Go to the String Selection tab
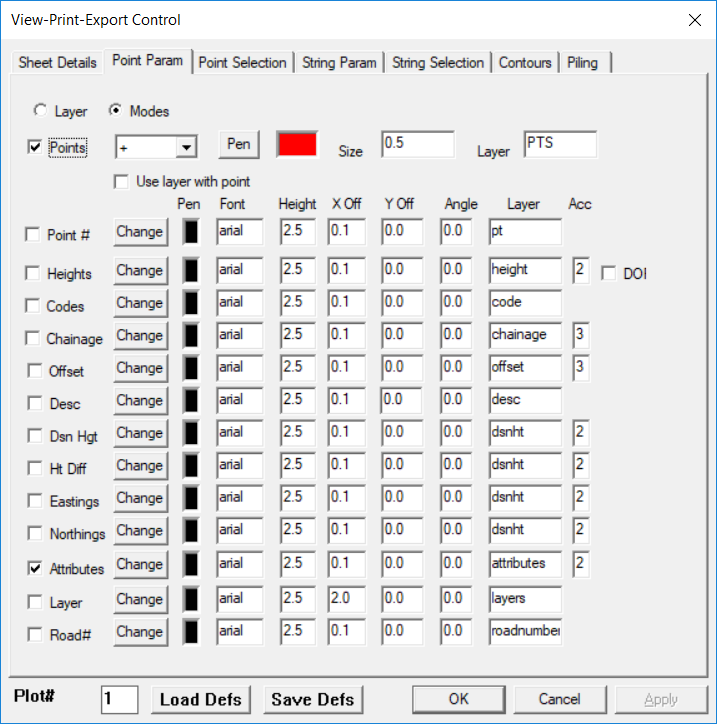The width and height of the screenshot is (717, 724). (x=438, y=62)
